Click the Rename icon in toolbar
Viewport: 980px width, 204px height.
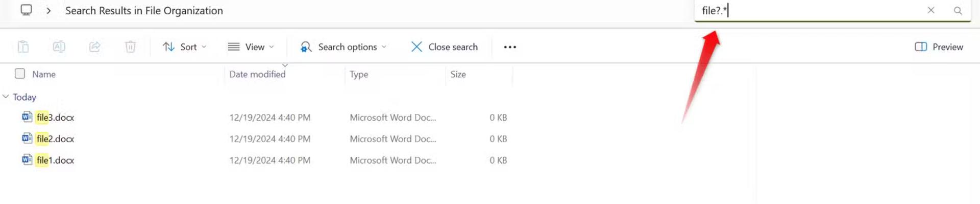tap(59, 47)
